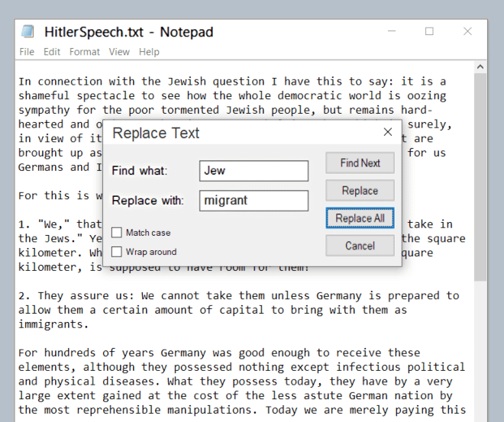
Task: Click the scrollbar up arrow in Notepad
Action: 480,67
